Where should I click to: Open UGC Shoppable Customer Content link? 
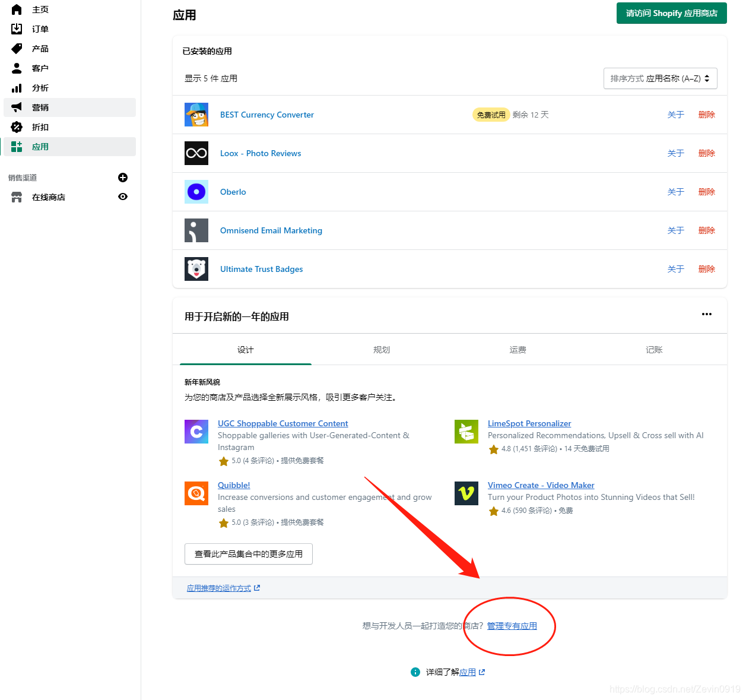pos(283,423)
